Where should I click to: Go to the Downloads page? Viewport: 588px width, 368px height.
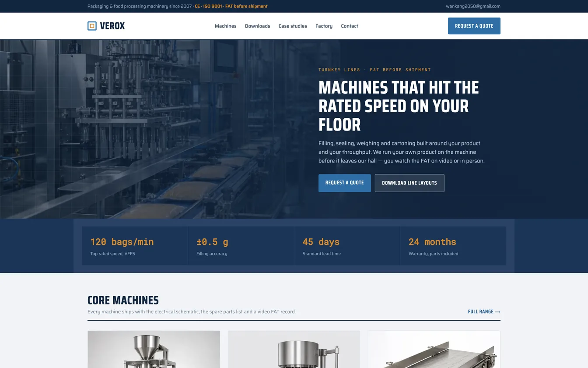pos(258,26)
